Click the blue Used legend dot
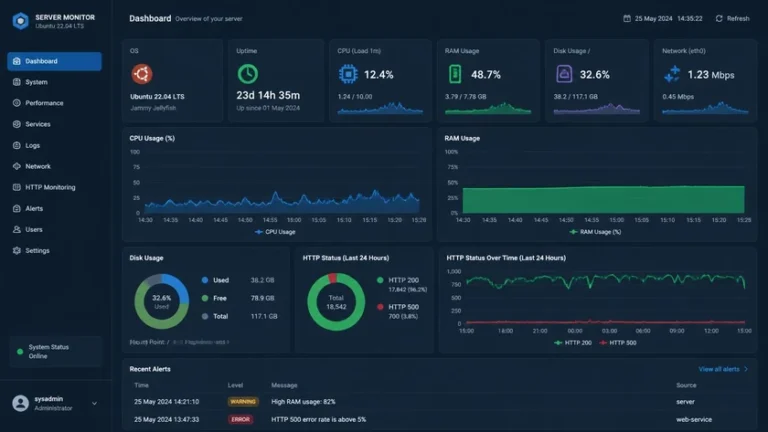The width and height of the screenshot is (768, 432). pyautogui.click(x=205, y=280)
